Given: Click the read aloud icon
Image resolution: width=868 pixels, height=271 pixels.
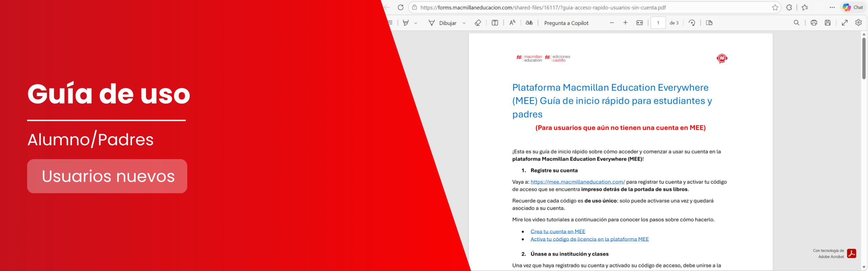Looking at the screenshot, I should (x=512, y=23).
